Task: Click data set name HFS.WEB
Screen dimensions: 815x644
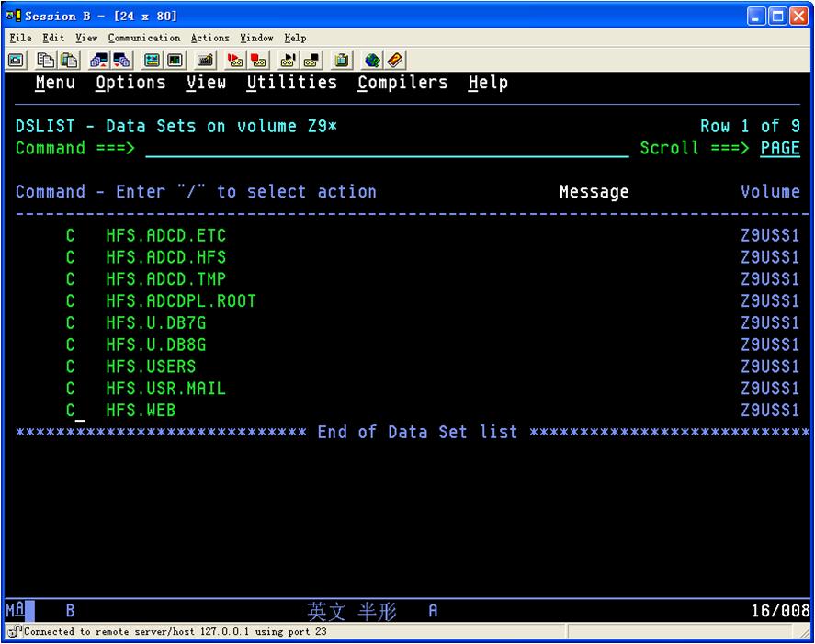Action: tap(141, 411)
